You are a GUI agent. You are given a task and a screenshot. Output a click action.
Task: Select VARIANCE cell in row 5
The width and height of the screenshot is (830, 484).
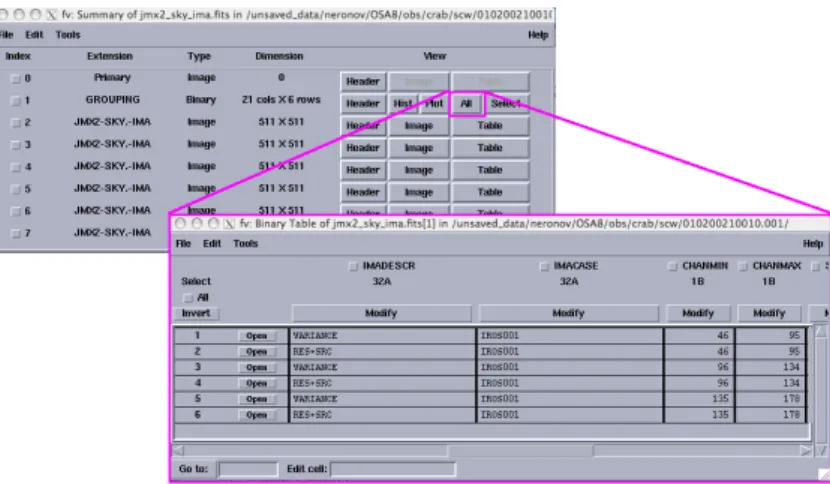click(382, 399)
